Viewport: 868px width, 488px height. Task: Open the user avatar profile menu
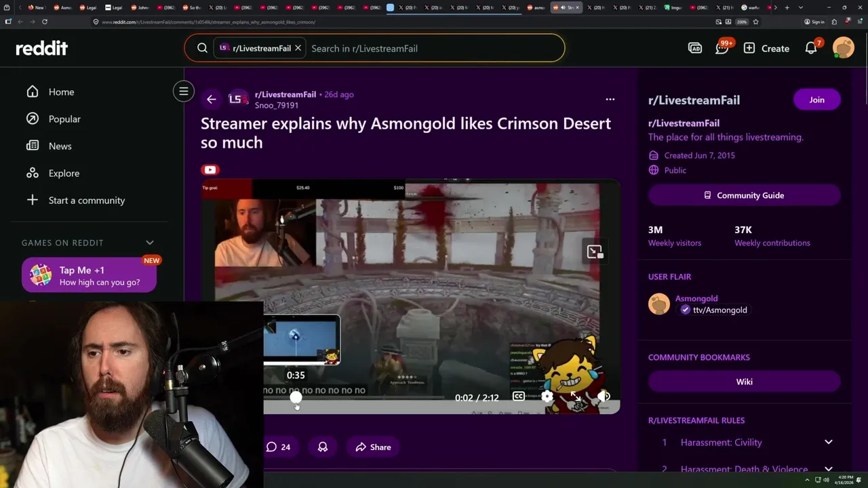point(844,48)
